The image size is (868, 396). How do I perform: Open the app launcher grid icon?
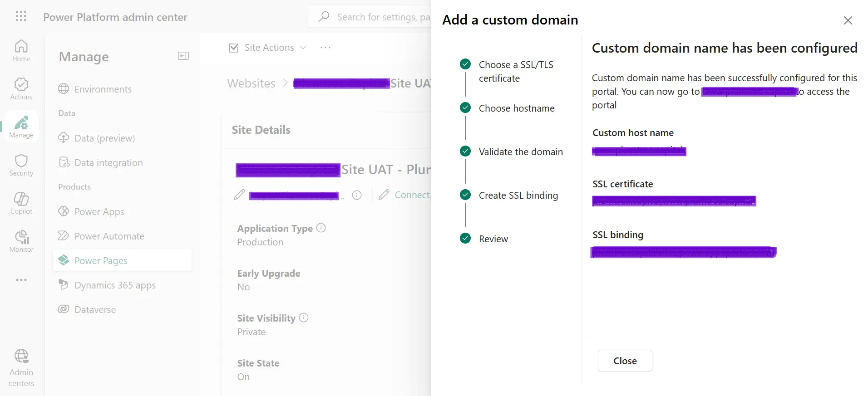(21, 17)
